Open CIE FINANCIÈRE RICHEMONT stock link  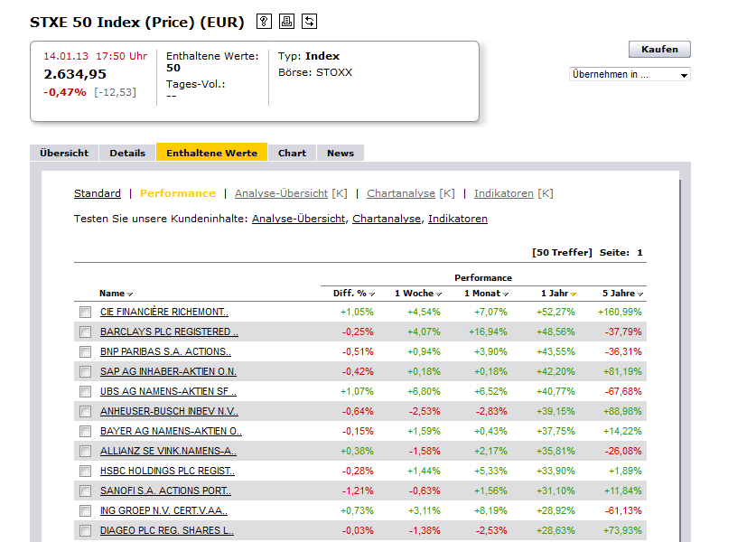point(164,312)
